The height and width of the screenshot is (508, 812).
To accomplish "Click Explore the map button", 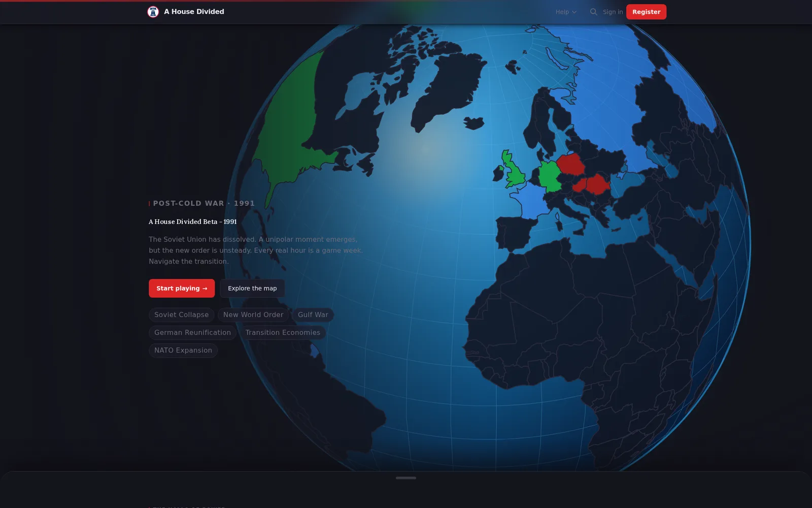I will coord(252,288).
